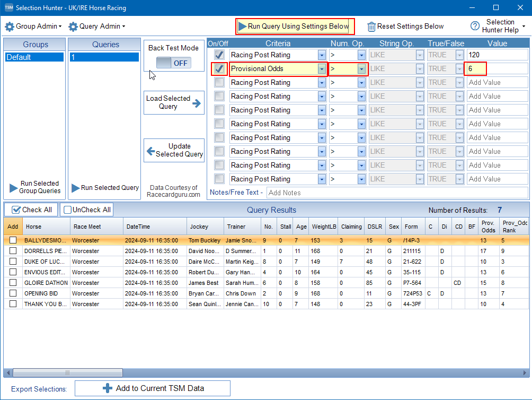Screen dimensions: 532x400
Task: Click the Update Selected Query left arrow
Action: [150, 151]
